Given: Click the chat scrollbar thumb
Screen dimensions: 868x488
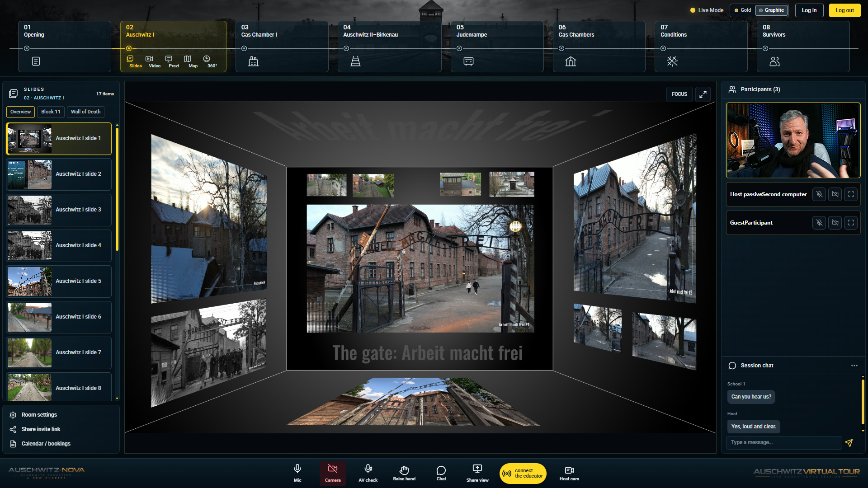Looking at the screenshot, I should click(863, 402).
